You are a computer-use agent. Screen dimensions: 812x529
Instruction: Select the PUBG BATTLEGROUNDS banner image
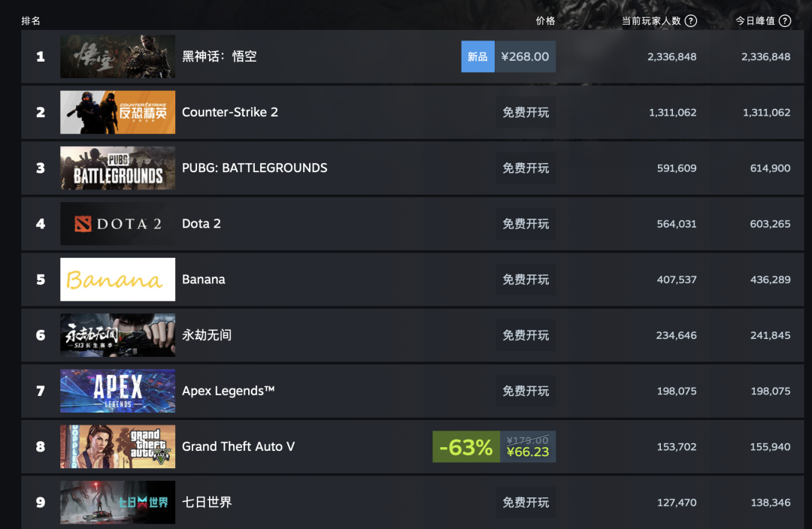click(117, 168)
